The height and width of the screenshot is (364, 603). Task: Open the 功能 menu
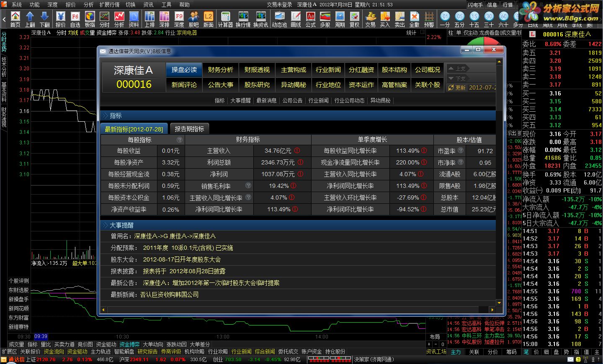pyautogui.click(x=35, y=5)
